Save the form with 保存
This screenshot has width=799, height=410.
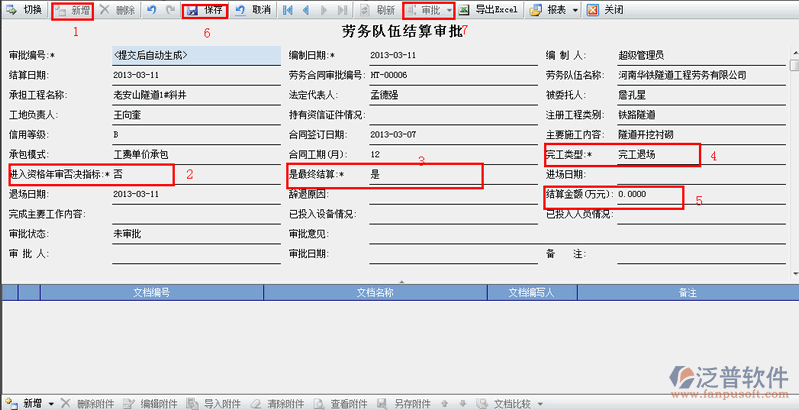point(205,10)
